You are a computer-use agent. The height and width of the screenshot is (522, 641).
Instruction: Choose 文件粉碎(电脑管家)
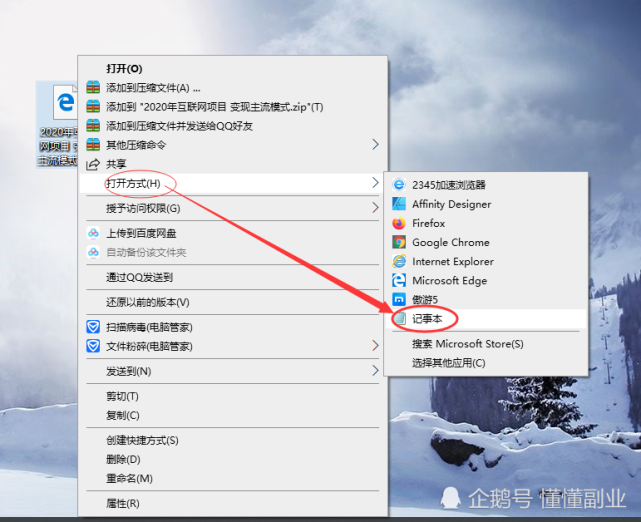(x=232, y=347)
